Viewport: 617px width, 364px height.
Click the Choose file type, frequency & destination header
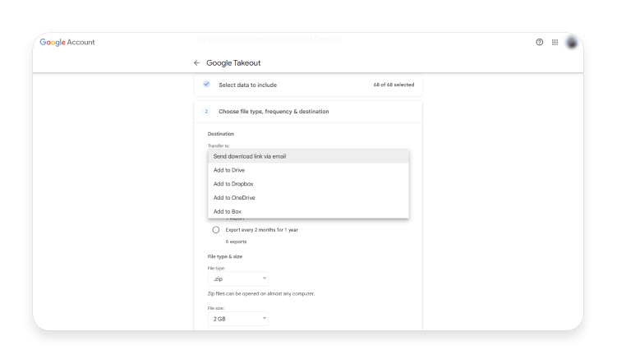[274, 112]
